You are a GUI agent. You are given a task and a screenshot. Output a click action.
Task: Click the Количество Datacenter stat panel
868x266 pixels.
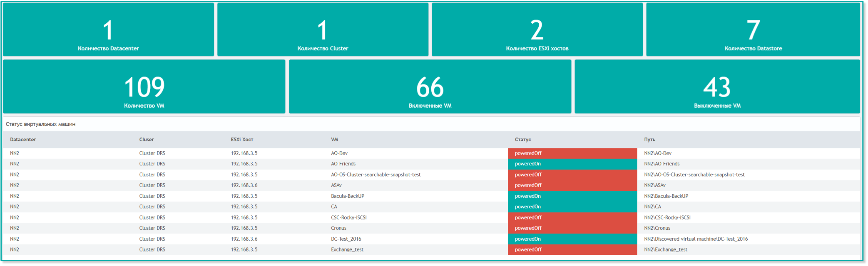point(108,30)
